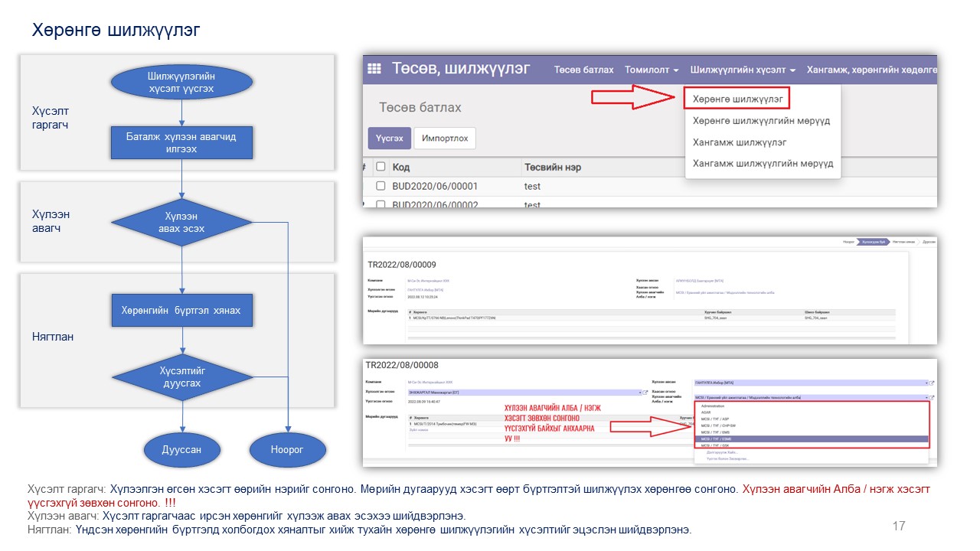Tick the select-all checkbox in table header
980x551 pixels.
click(x=381, y=166)
